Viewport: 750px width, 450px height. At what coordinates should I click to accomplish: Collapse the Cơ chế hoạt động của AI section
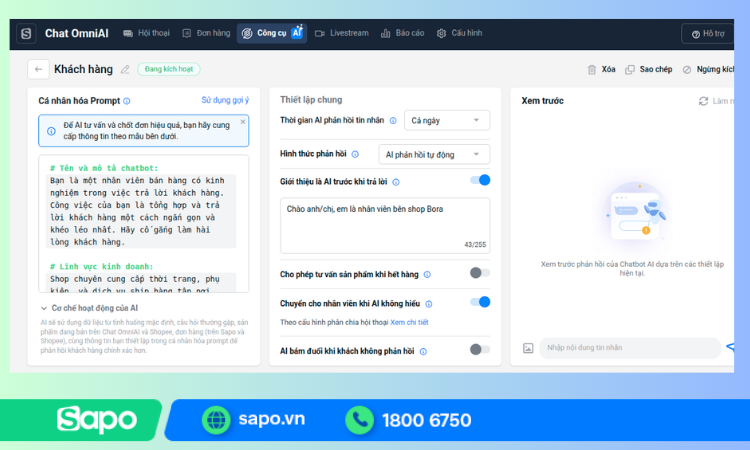pyautogui.click(x=89, y=308)
